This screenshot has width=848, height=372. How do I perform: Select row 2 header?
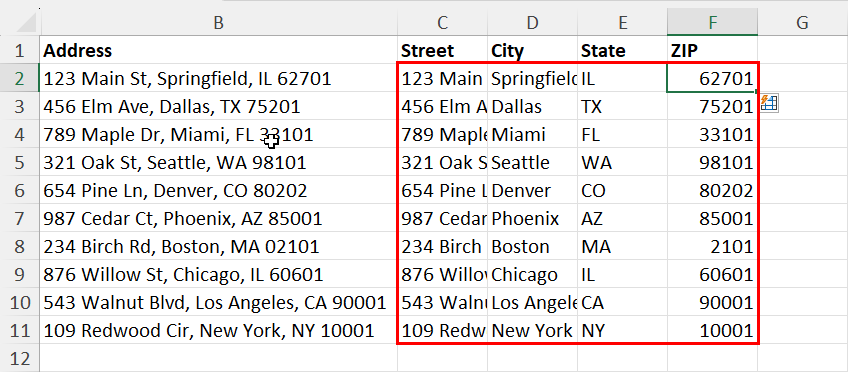pyautogui.click(x=20, y=78)
